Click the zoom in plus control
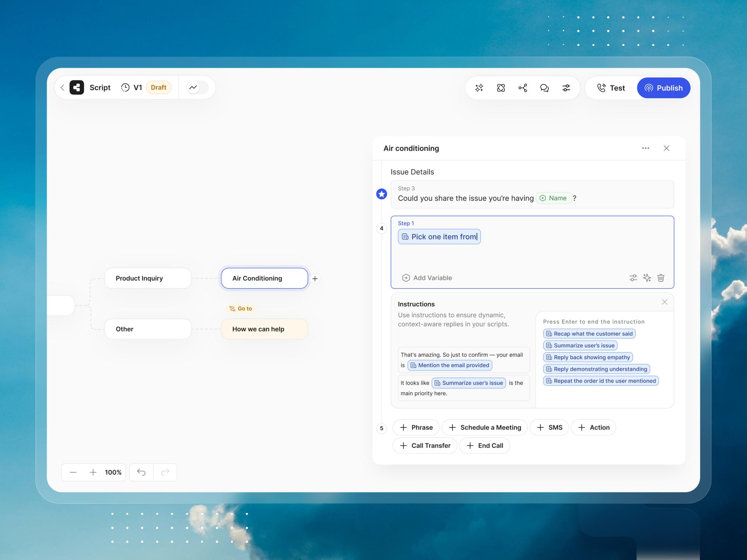The width and height of the screenshot is (747, 560). [x=93, y=472]
